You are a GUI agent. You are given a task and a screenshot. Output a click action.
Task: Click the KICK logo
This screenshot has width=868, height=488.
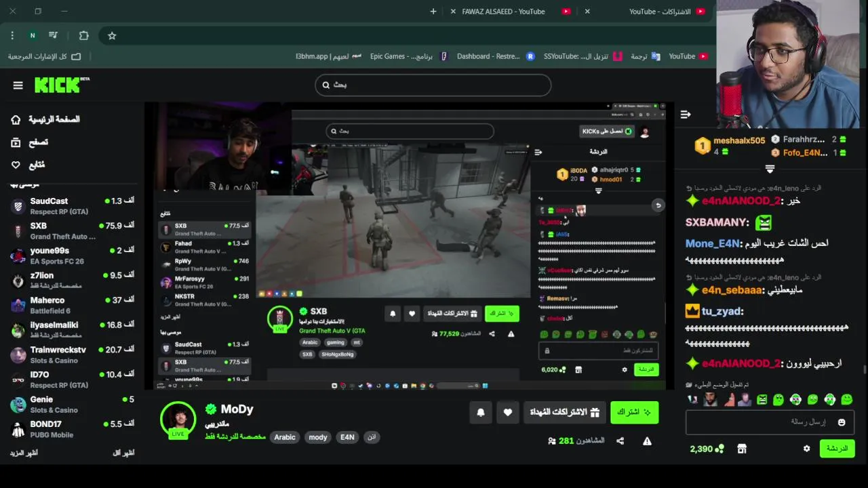tap(62, 85)
